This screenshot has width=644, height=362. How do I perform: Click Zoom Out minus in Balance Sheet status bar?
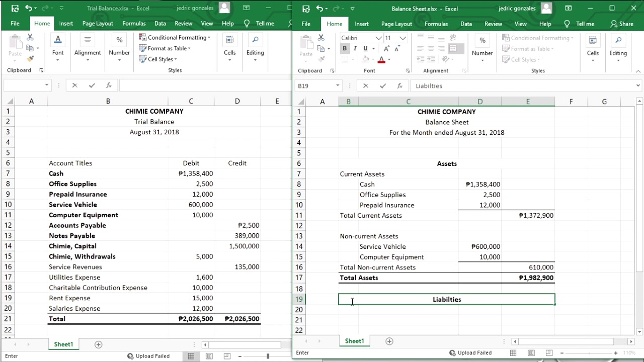click(x=561, y=353)
